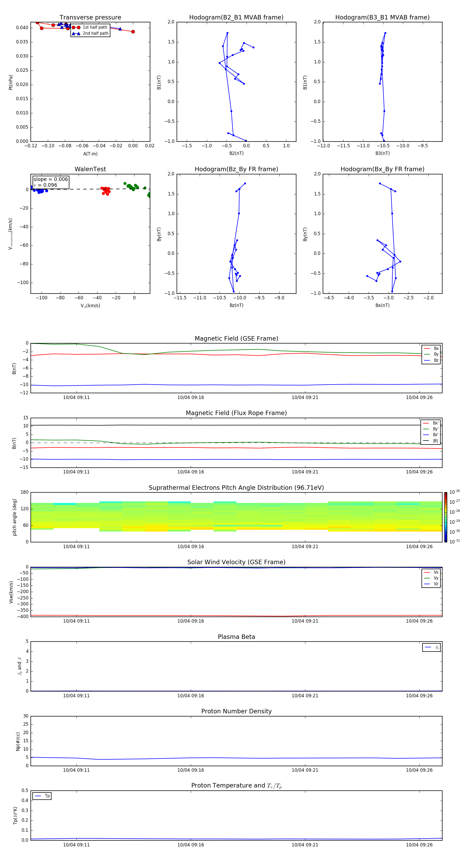Select the "Hodogram(B2_B1 MVAB frame)" title
This screenshot has width=473, height=868.
(236, 18)
